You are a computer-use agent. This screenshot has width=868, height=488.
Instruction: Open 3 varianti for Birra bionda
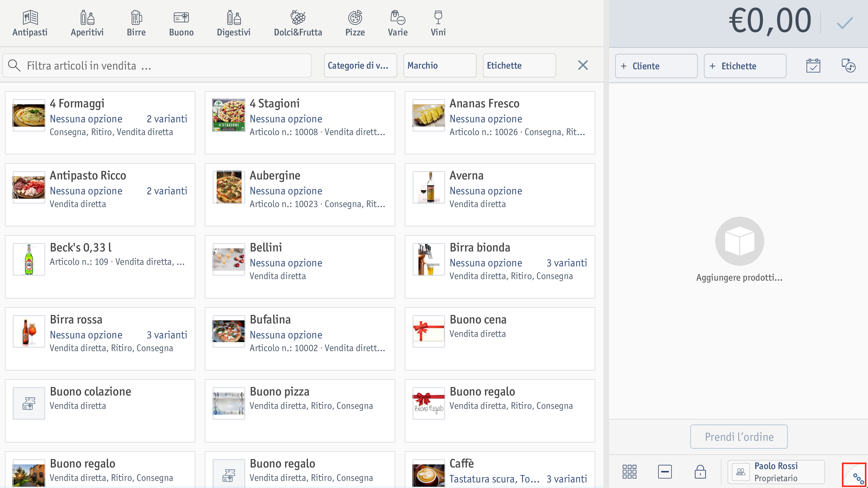(x=567, y=263)
